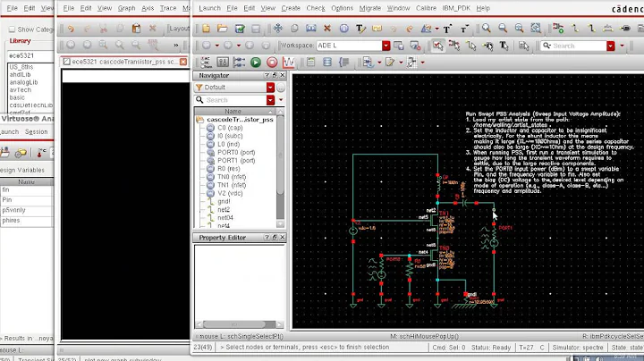Open the Create menu
Screen dimensions: 644x361
point(291,8)
